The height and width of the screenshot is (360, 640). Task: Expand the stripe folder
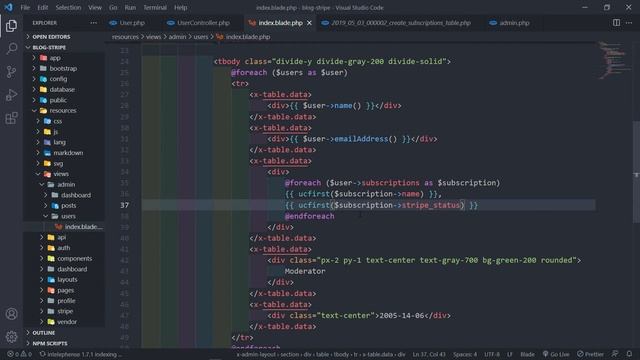[65, 311]
